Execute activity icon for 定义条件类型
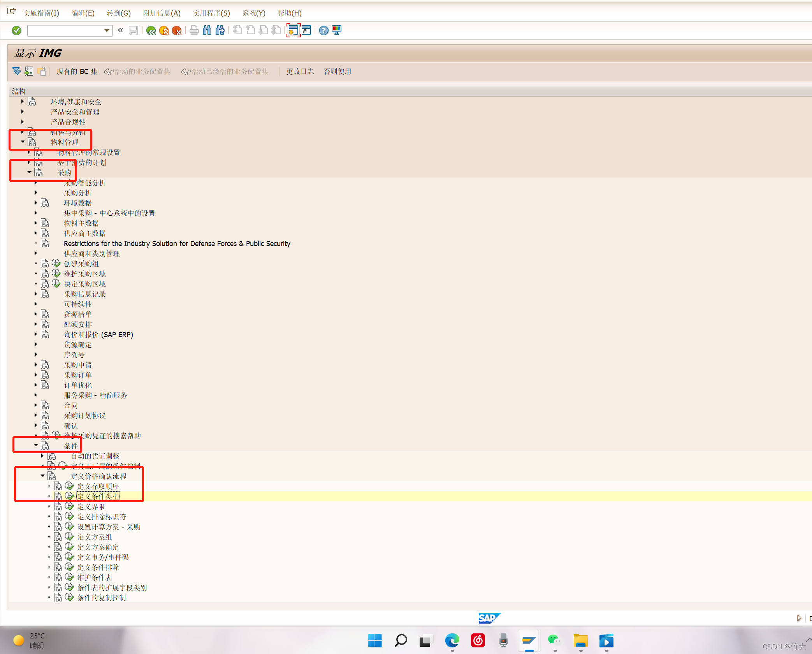812x654 pixels. tap(70, 496)
